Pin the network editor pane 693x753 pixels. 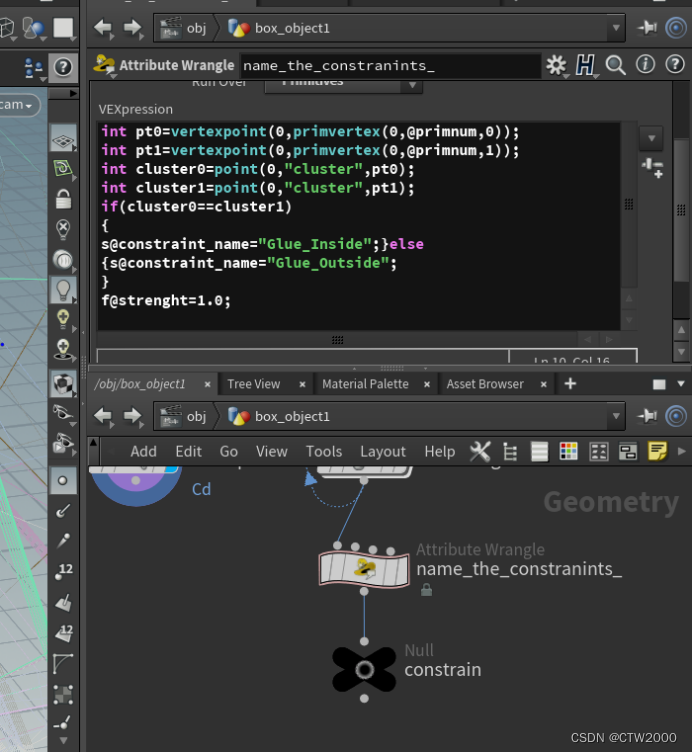647,416
